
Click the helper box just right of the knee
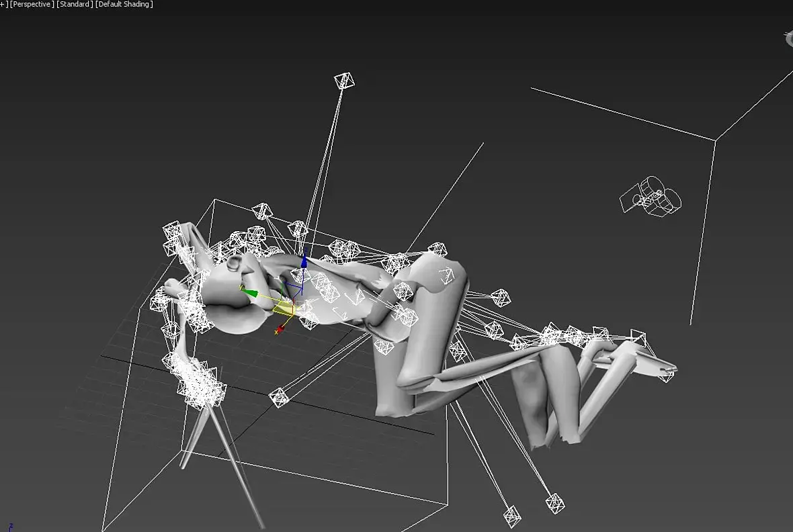point(501,298)
